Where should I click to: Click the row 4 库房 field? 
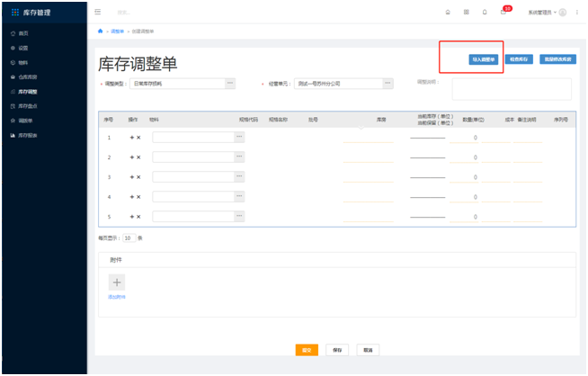click(x=369, y=197)
